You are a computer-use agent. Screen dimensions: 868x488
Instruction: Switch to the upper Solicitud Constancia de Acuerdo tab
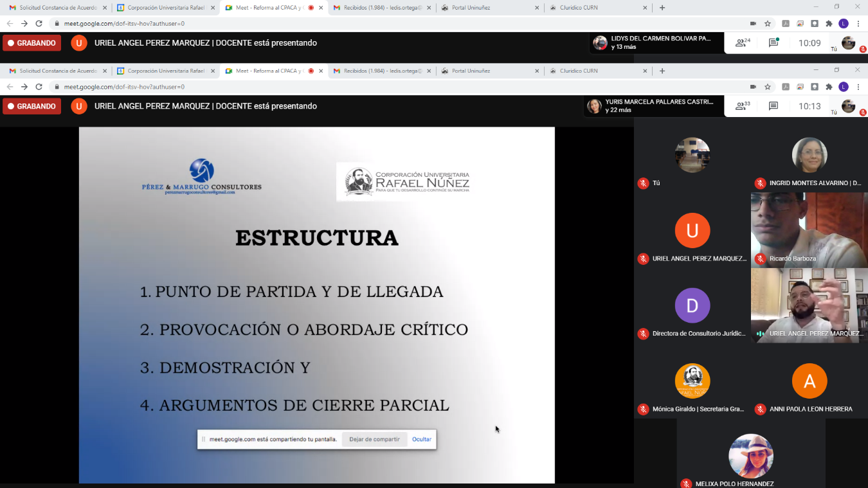click(57, 8)
